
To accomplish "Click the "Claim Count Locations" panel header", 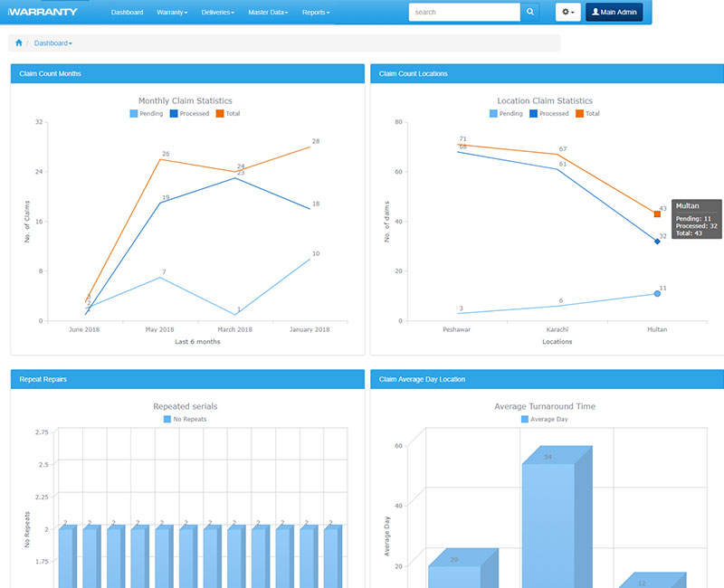I will click(548, 74).
